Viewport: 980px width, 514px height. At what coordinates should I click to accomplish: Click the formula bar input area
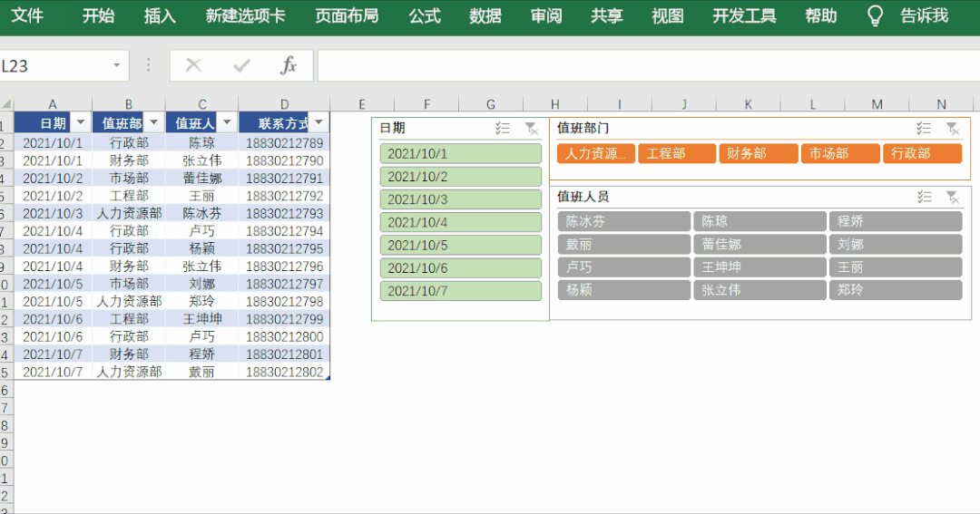(x=648, y=65)
